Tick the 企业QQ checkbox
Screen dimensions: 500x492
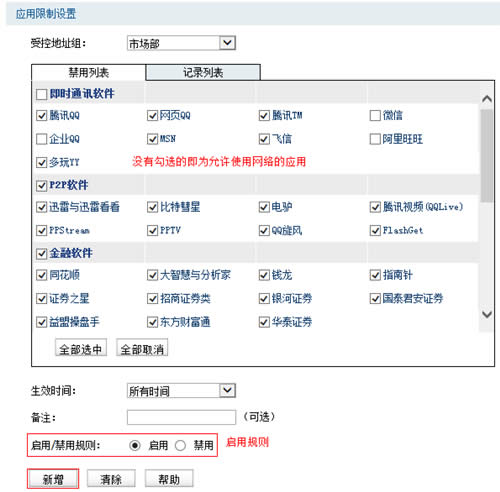pyautogui.click(x=41, y=139)
